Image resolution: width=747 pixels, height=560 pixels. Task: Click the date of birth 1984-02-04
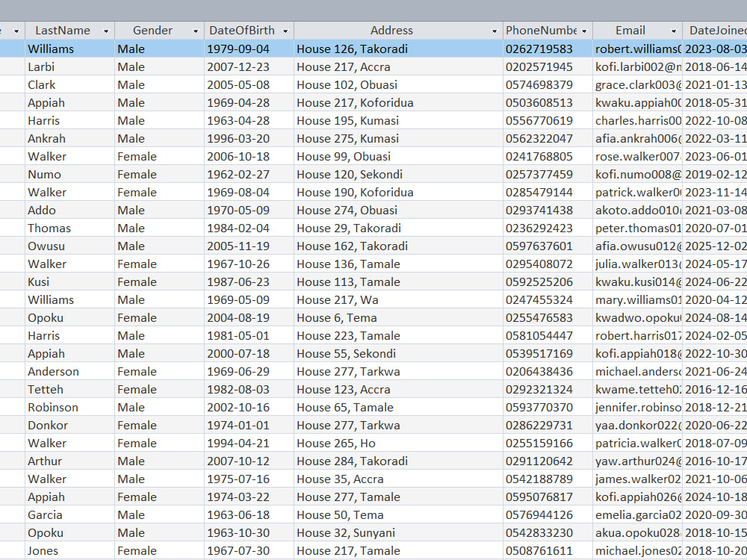coord(249,228)
